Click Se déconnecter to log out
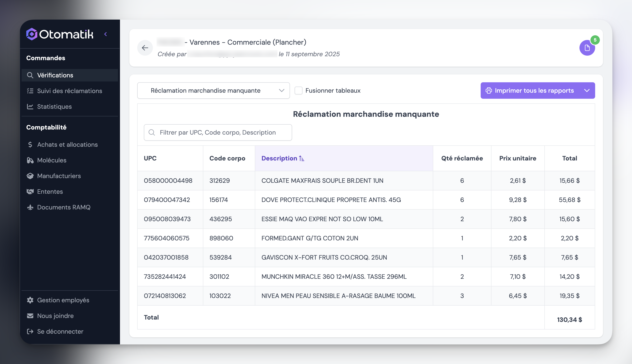 pos(60,331)
